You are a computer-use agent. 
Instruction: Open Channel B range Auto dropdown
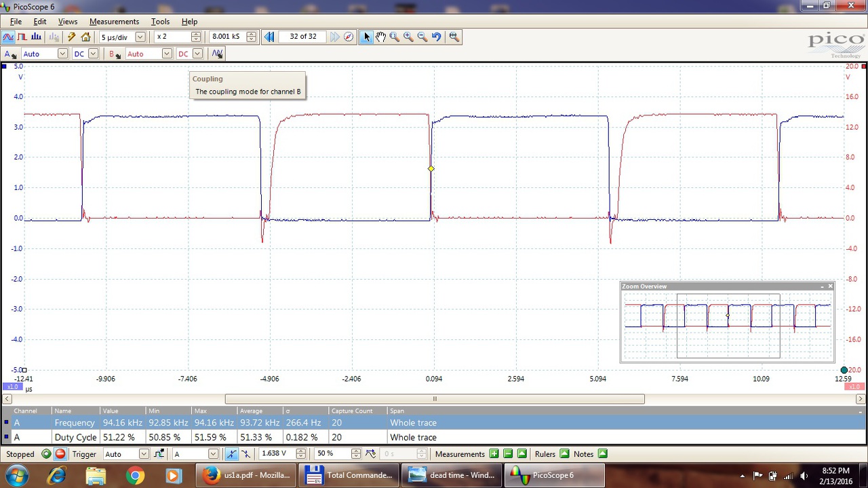tap(167, 54)
